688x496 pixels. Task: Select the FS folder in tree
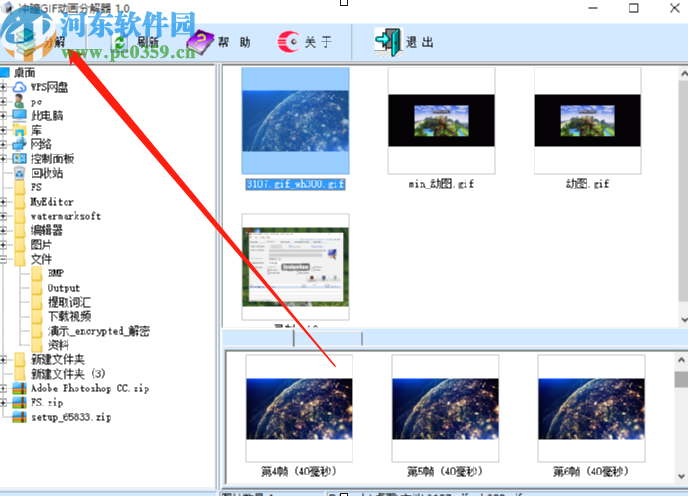pyautogui.click(x=36, y=187)
